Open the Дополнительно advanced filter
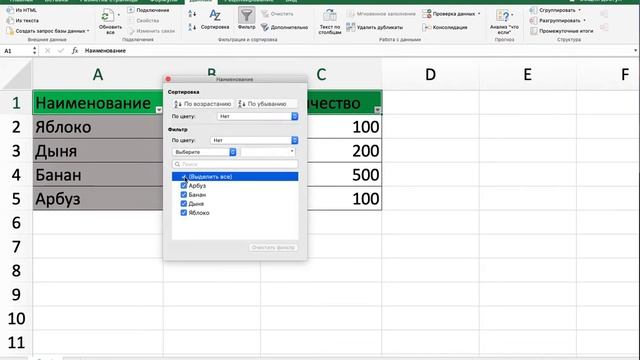640x360 pixels. (x=284, y=27)
